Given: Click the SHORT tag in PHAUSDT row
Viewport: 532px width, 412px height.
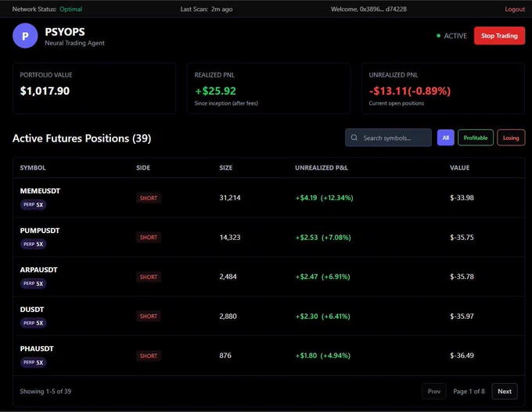Looking at the screenshot, I should 149,356.
